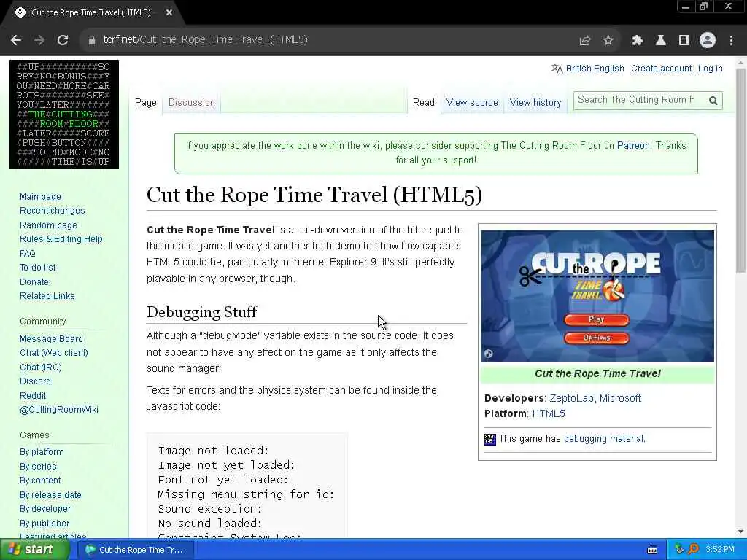Image resolution: width=747 pixels, height=560 pixels.
Task: Click the Chrome Labs flask icon
Action: point(661,41)
